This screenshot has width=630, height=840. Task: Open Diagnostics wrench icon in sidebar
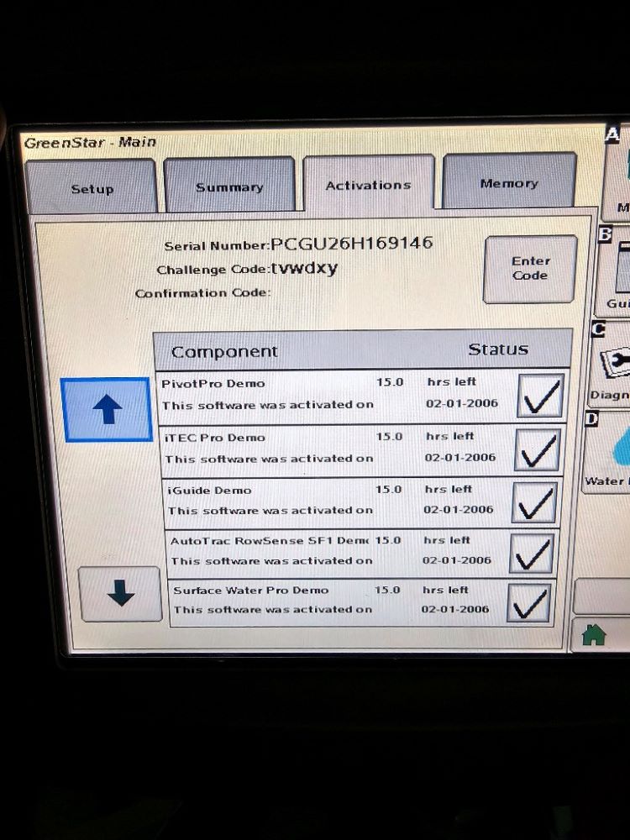[x=610, y=365]
